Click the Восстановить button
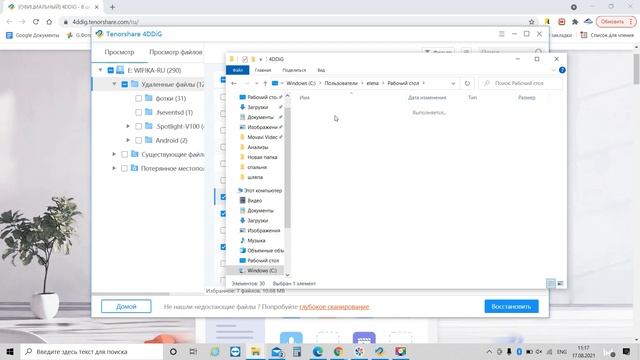Screen dimensions: 640x360 [x=511, y=307]
